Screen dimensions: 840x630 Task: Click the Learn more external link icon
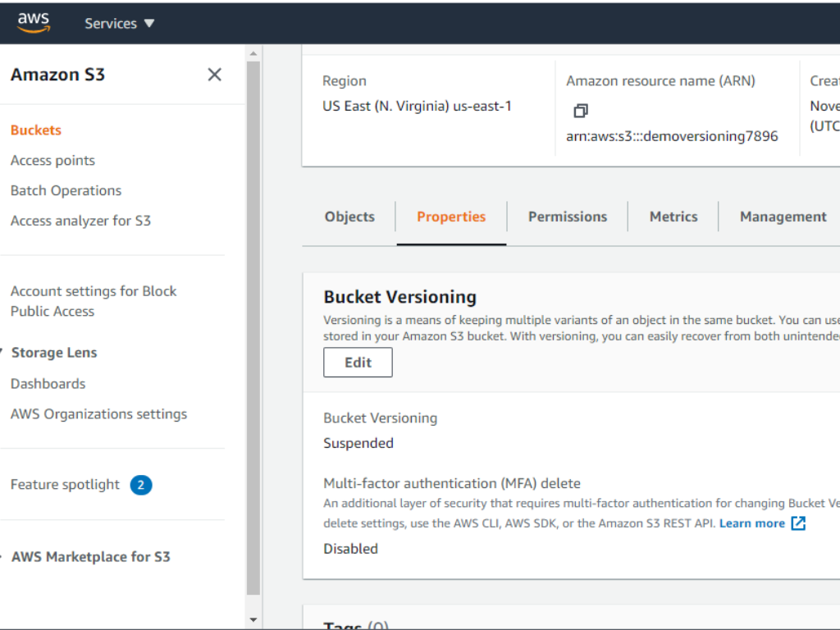click(x=798, y=523)
